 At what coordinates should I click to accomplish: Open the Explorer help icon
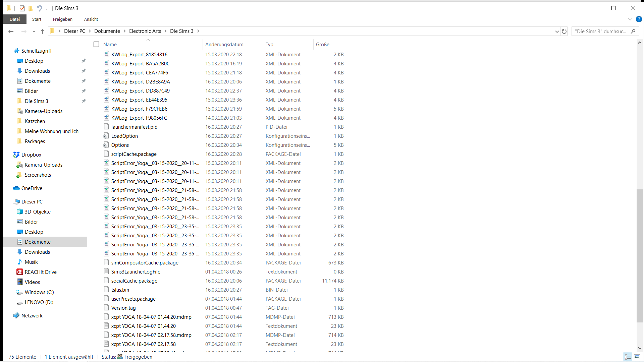coord(639,19)
